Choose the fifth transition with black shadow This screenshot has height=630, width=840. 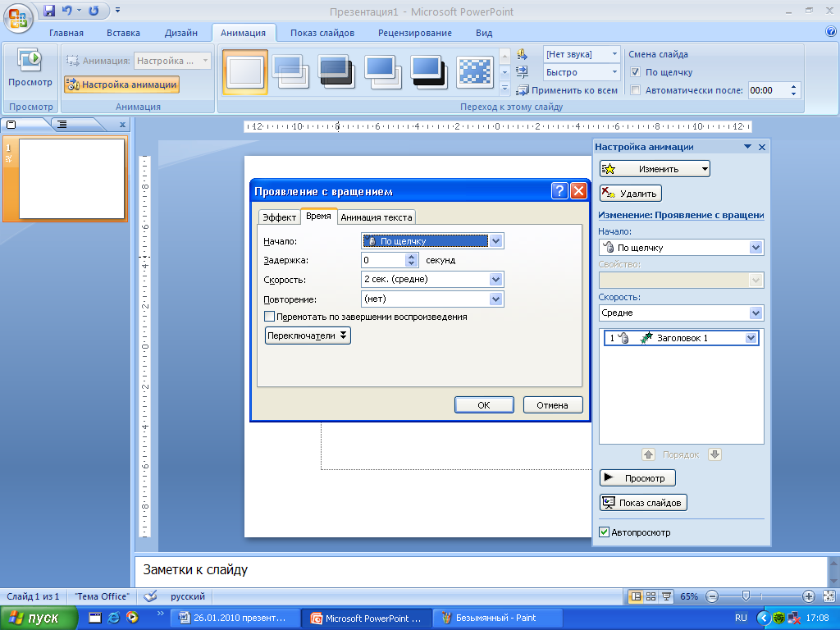428,72
